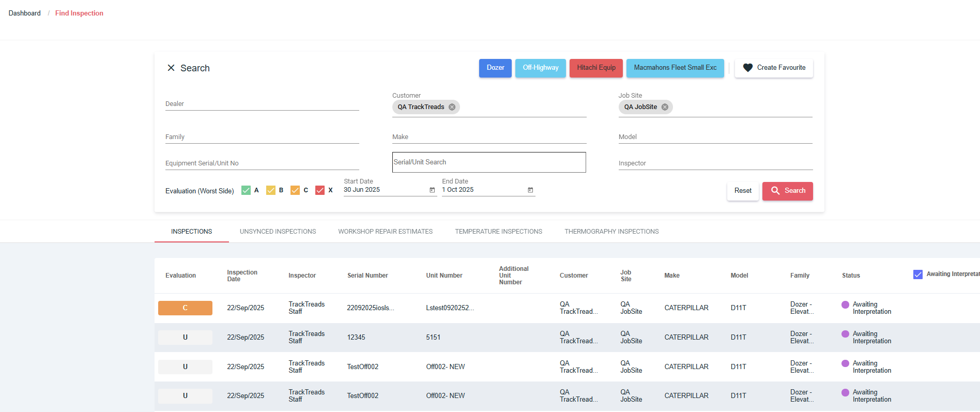Close the Search panel with X icon
Screen dimensions: 980x412
point(171,68)
